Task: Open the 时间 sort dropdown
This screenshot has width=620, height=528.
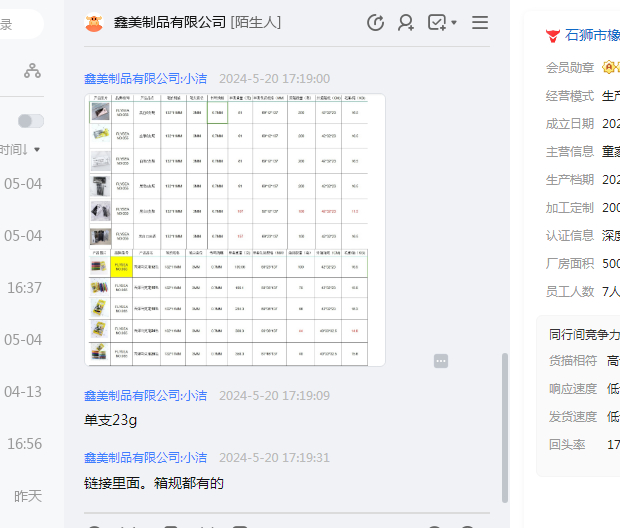Action: click(20, 150)
